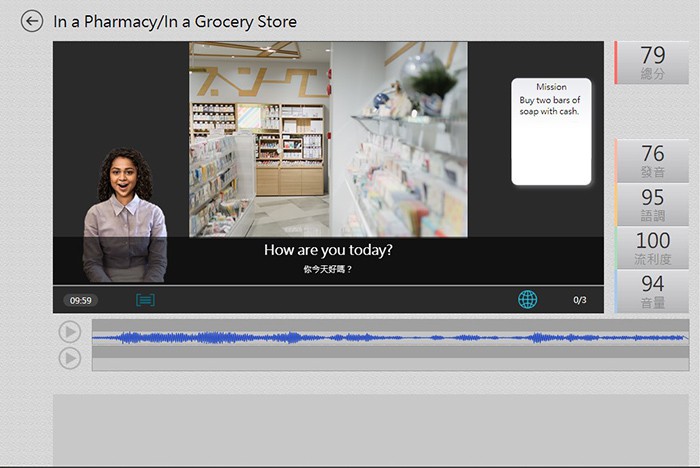700x468 pixels.
Task: Click the lesson title In a Pharmacy
Action: [x=175, y=21]
